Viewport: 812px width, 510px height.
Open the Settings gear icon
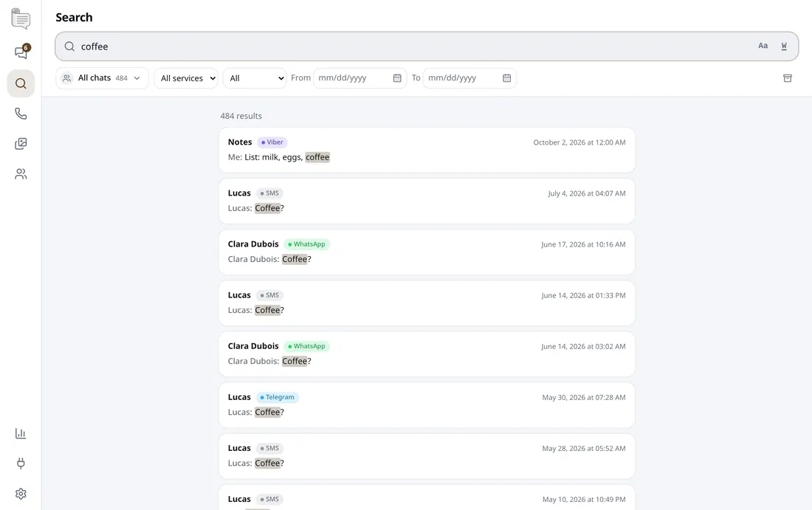pyautogui.click(x=21, y=494)
